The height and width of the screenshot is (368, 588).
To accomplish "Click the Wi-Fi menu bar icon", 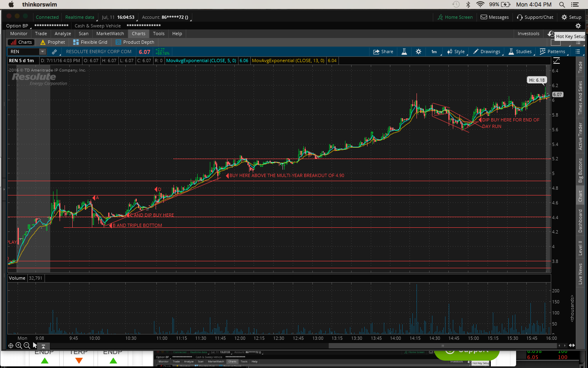I will 480,4.
